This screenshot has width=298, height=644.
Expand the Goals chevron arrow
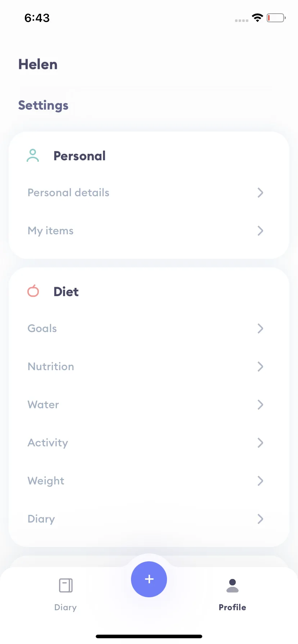(261, 328)
